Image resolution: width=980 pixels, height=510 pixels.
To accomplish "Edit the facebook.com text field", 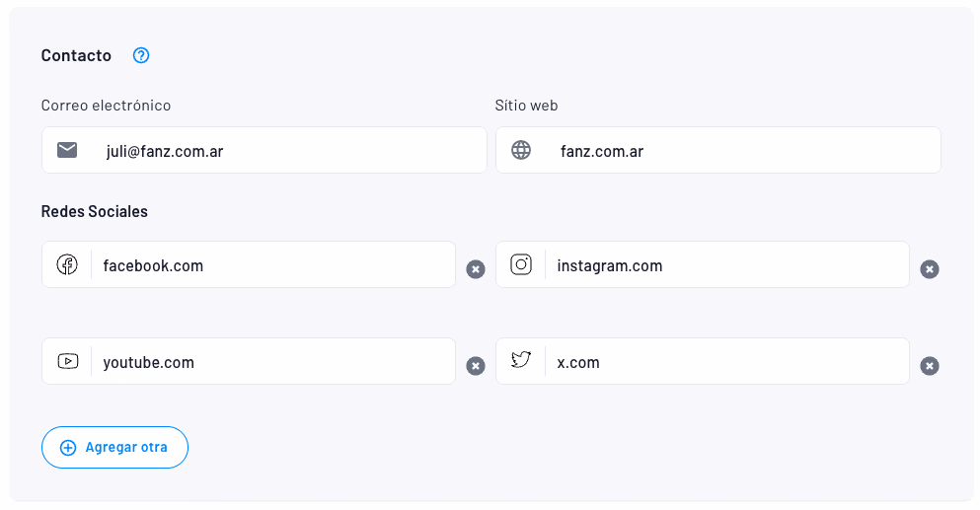I will tap(271, 265).
